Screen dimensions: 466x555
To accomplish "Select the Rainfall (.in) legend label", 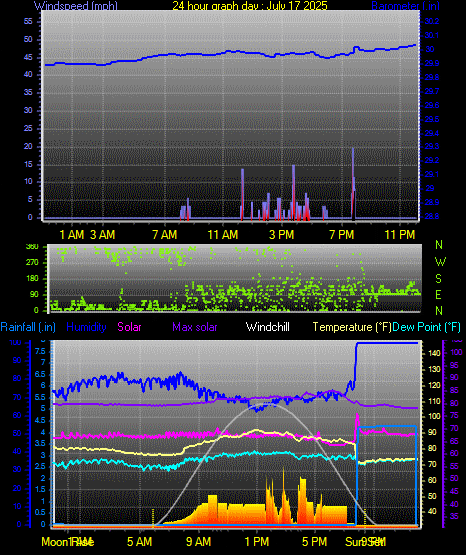I will click(28, 327).
